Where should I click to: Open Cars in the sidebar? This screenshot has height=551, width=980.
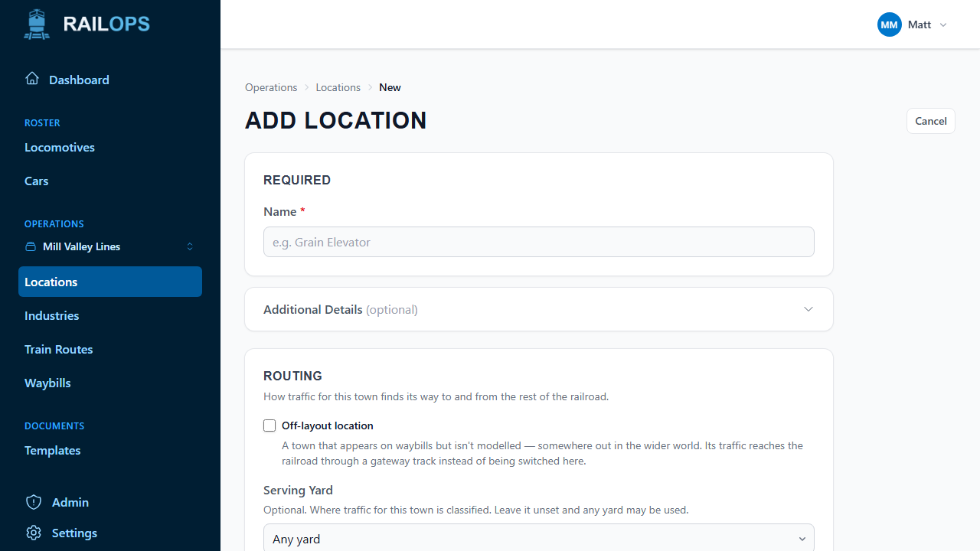tap(110, 181)
